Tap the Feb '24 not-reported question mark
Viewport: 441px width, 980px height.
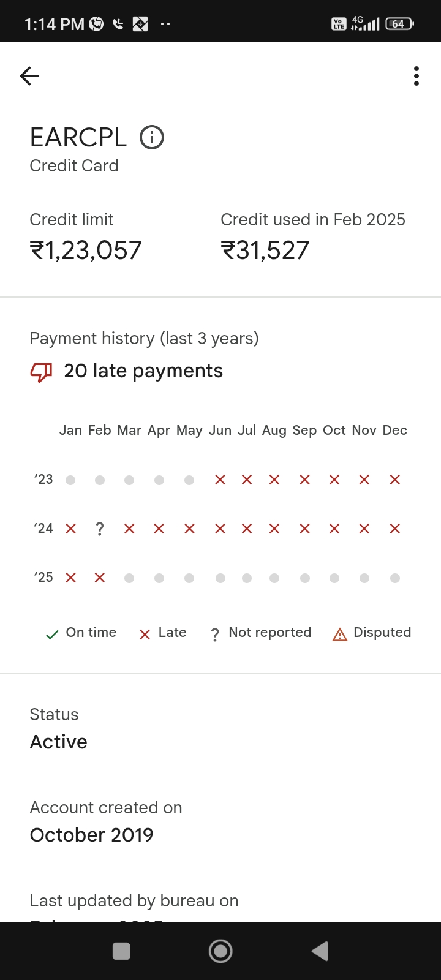(100, 529)
